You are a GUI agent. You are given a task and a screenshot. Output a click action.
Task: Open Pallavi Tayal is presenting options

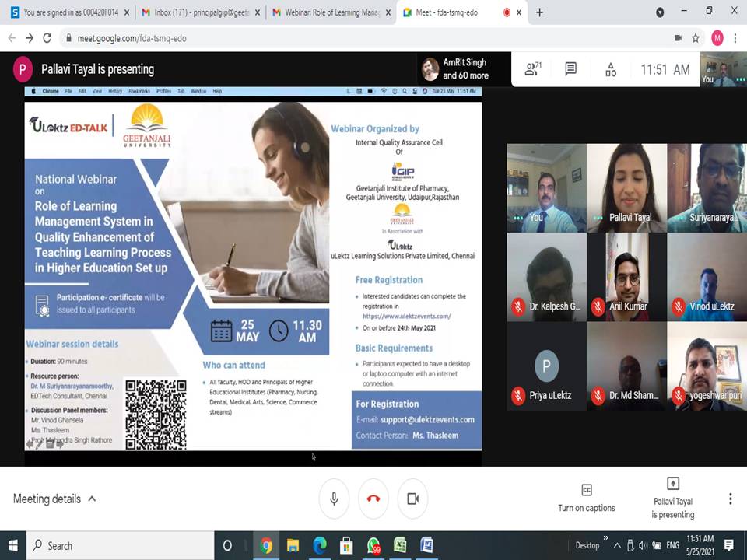[x=672, y=498]
